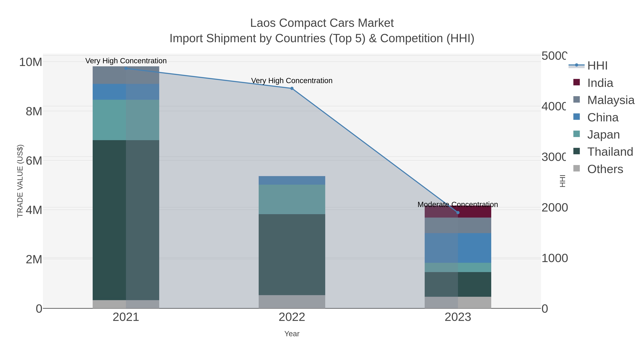Toggle the HHI line legend entry
Image resolution: width=644 pixels, height=362 pixels.
588,65
